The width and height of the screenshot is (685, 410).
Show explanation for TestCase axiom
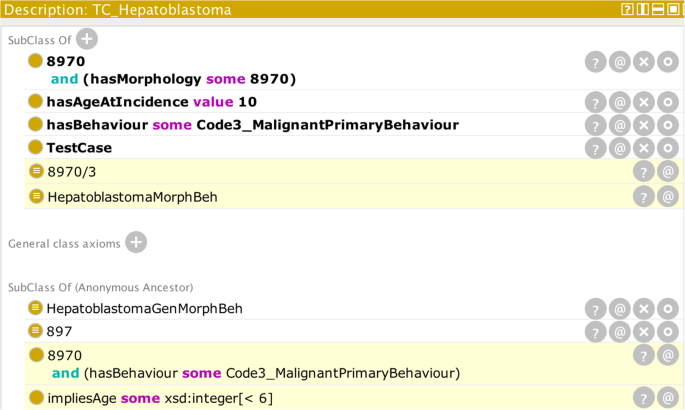(595, 148)
